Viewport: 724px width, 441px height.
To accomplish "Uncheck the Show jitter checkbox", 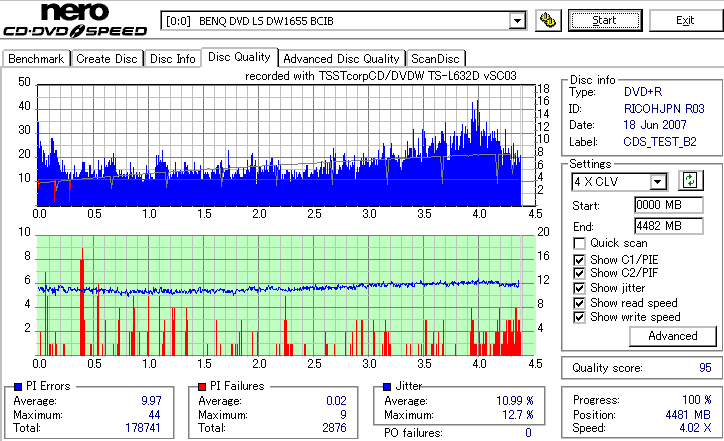I will coord(579,288).
